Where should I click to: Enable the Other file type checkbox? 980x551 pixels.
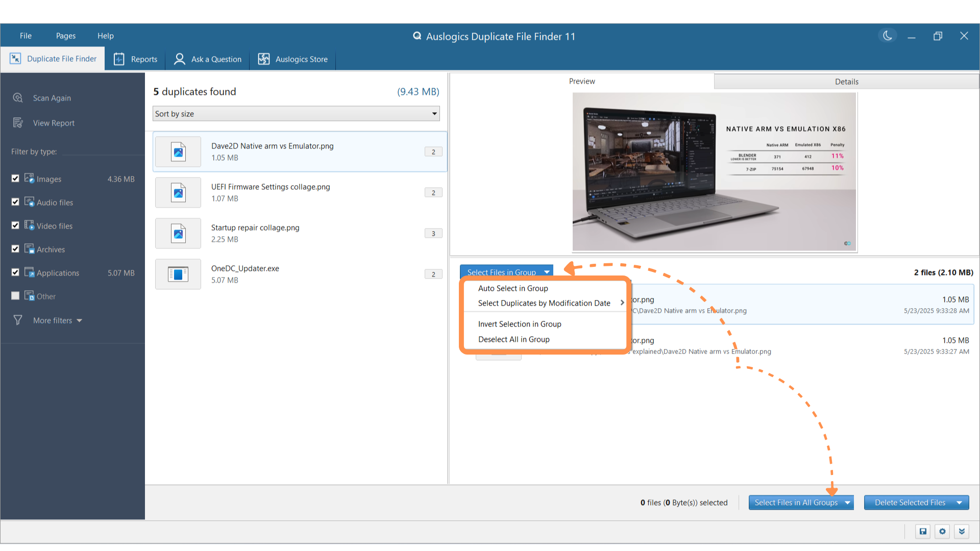pos(15,296)
